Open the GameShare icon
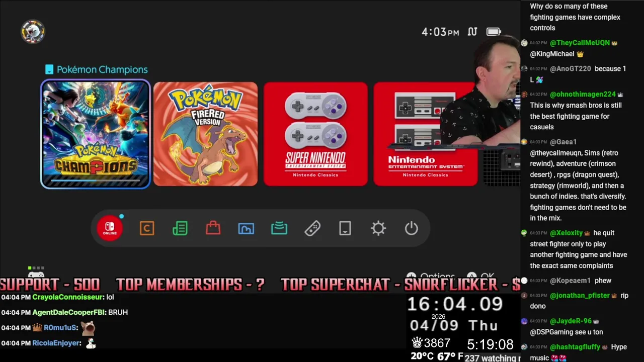 click(x=279, y=229)
